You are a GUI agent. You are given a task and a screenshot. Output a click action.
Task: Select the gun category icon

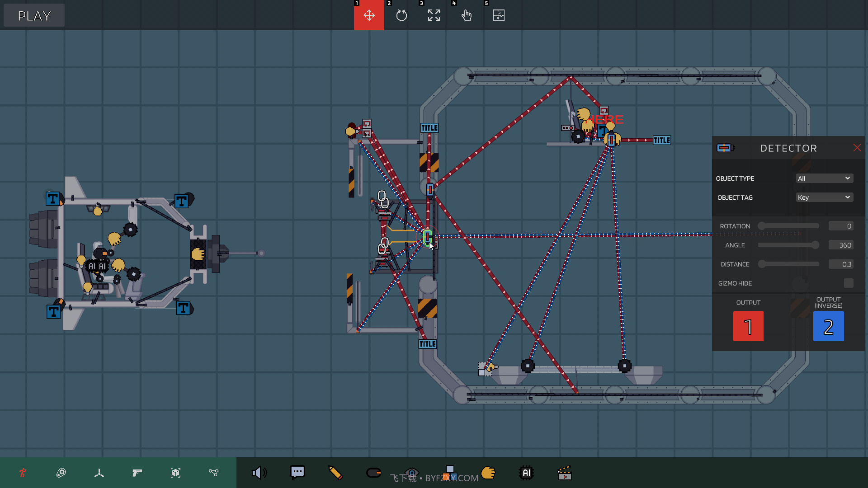point(137,473)
